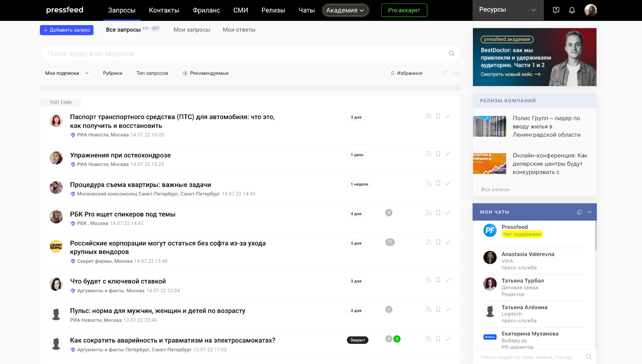The height and width of the screenshot is (364, 642).
Task: Open the notifications bell
Action: [572, 10]
